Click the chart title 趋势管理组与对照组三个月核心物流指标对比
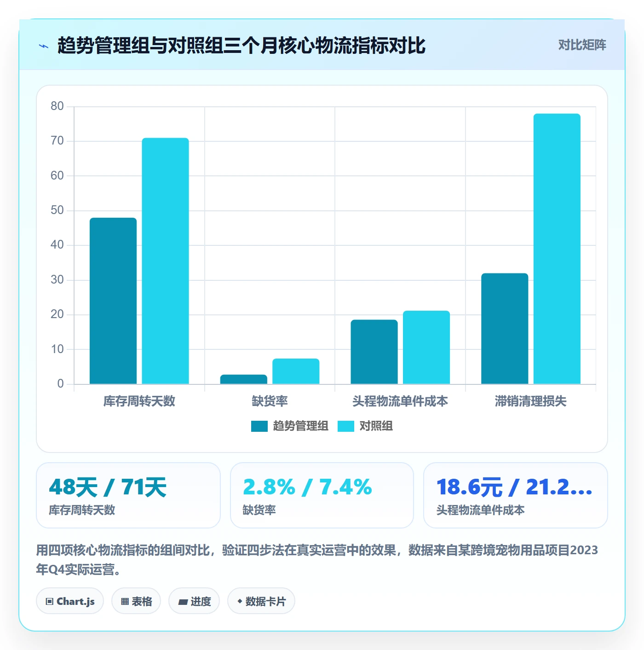Viewport: 644px width, 650px height. [x=241, y=46]
